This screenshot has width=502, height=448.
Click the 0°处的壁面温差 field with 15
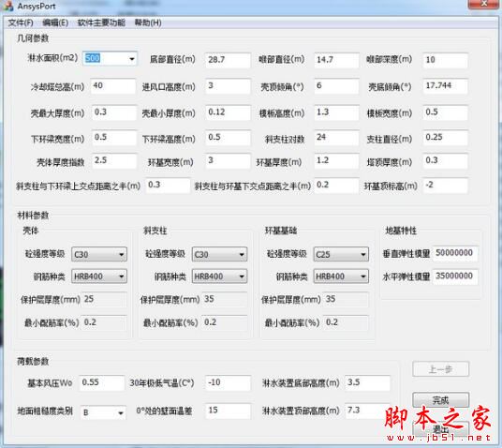(x=228, y=411)
